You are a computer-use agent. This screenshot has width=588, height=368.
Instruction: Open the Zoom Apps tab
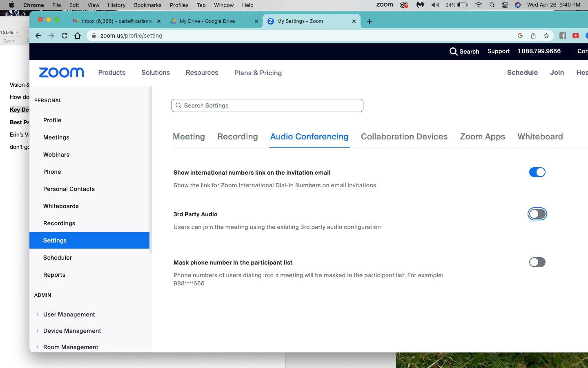(x=483, y=137)
